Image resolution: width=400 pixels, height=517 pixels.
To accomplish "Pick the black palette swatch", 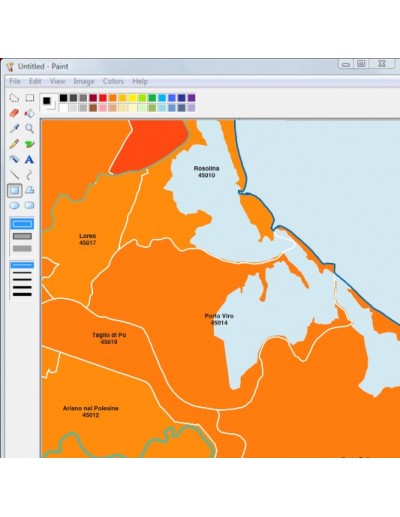I will (x=63, y=98).
